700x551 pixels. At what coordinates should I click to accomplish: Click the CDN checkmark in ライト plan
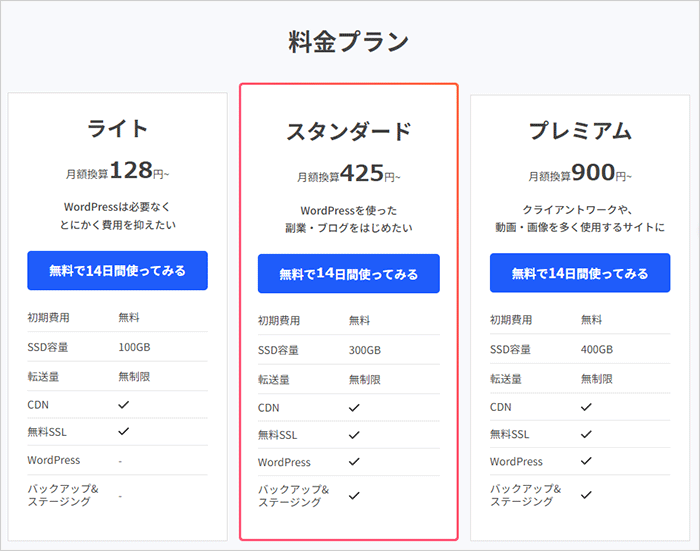click(x=124, y=405)
